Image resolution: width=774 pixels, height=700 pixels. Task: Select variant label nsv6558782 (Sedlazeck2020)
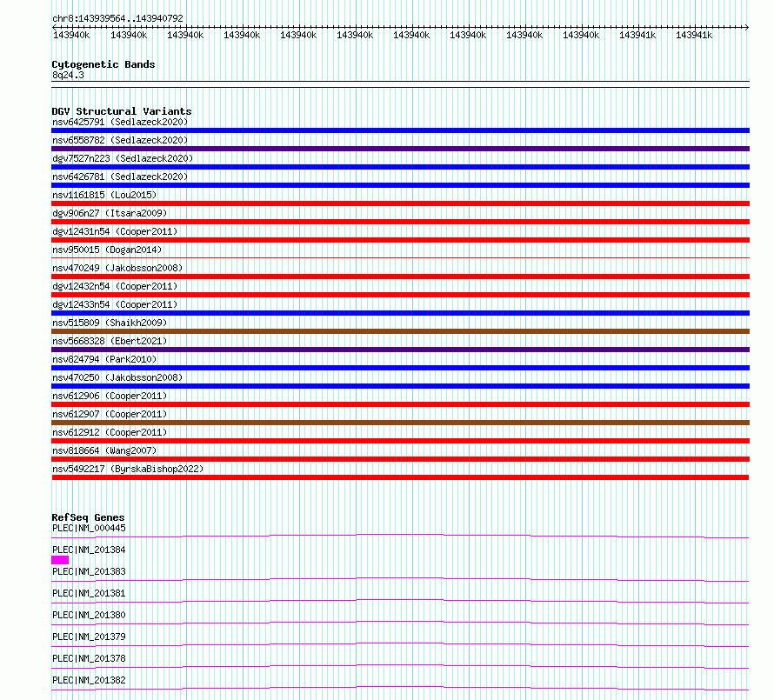(120, 140)
